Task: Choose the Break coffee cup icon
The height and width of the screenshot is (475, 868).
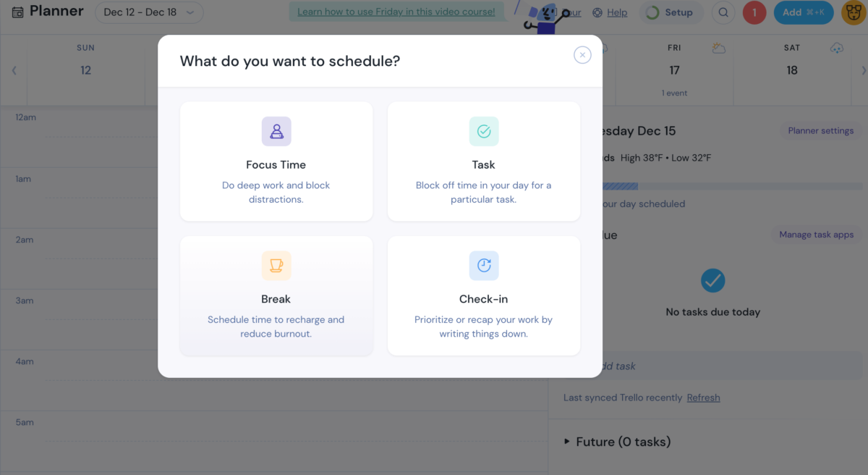Action: click(276, 265)
